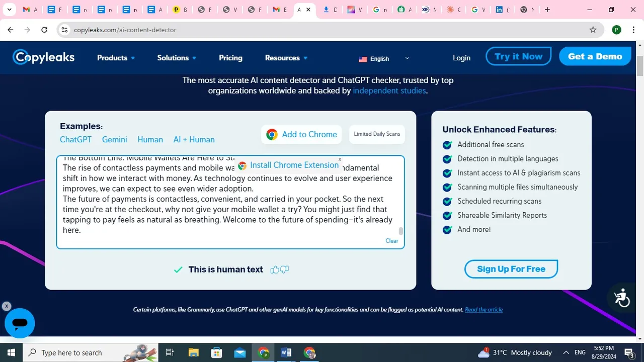Load the Human example text

(x=150, y=140)
